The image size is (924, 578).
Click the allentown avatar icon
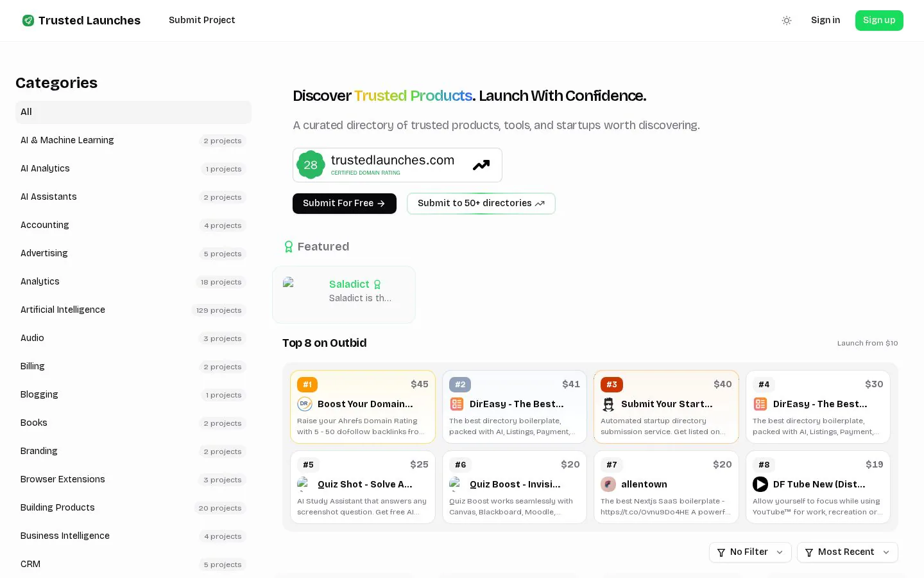pyautogui.click(x=608, y=484)
